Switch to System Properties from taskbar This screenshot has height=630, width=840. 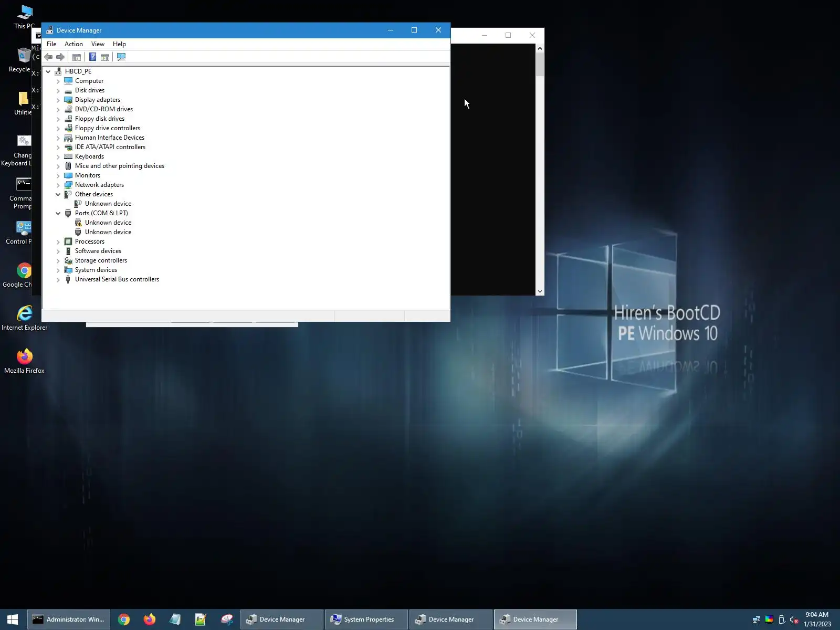click(x=366, y=619)
